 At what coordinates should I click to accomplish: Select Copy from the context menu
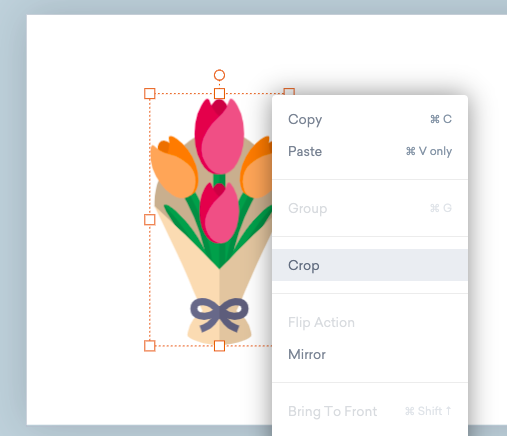tap(370, 119)
